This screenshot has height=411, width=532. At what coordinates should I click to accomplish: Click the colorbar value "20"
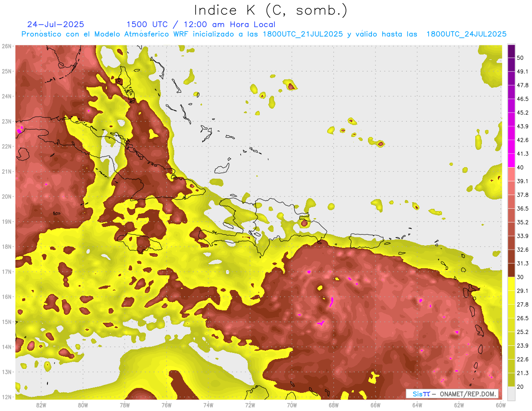tap(520, 387)
